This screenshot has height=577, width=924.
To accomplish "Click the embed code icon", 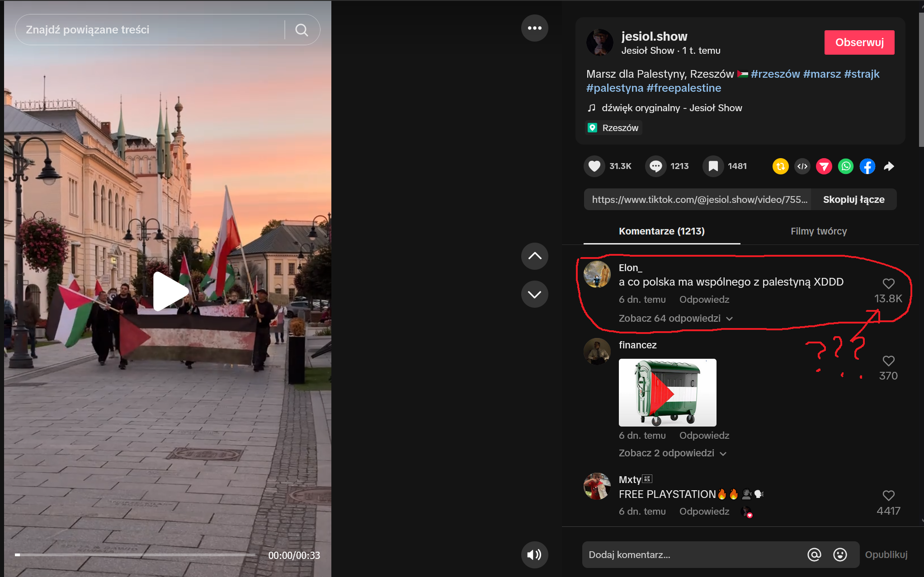I will pos(802,166).
